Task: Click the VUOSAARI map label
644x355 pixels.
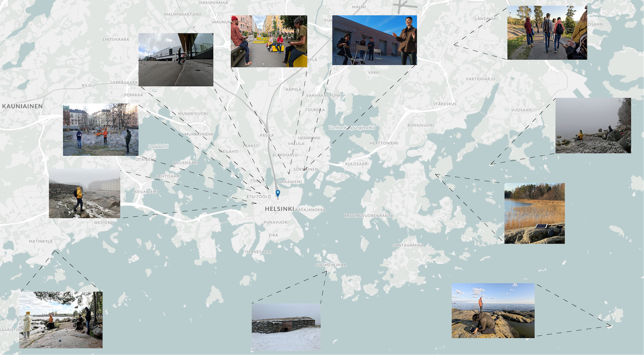Action: click(522, 110)
